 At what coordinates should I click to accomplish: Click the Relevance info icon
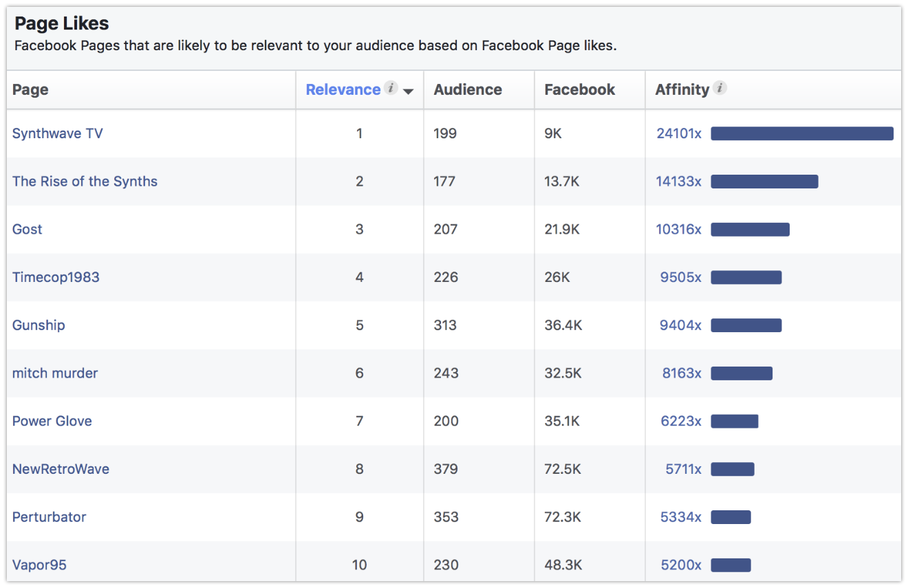391,88
